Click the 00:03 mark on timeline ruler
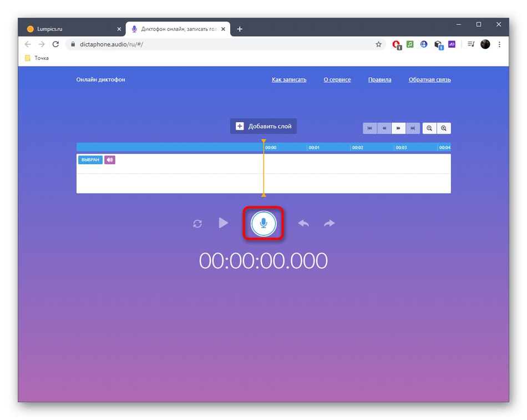527x420 pixels. [x=401, y=148]
